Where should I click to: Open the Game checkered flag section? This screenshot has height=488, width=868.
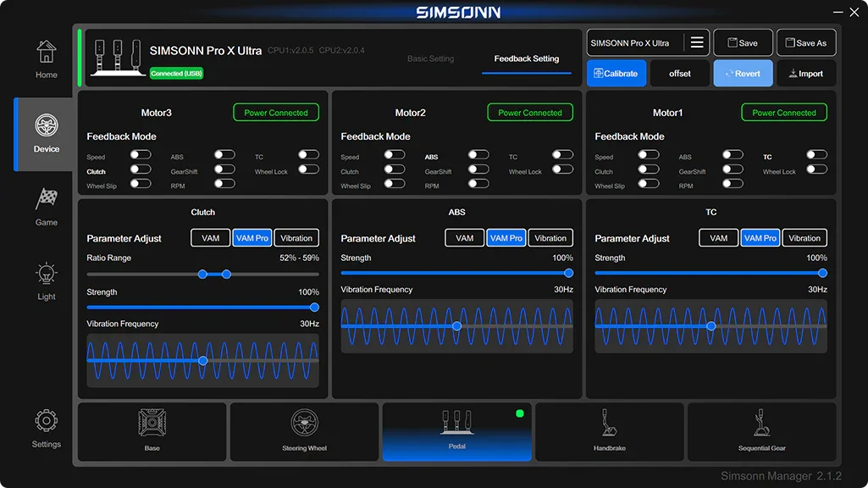[x=46, y=208]
